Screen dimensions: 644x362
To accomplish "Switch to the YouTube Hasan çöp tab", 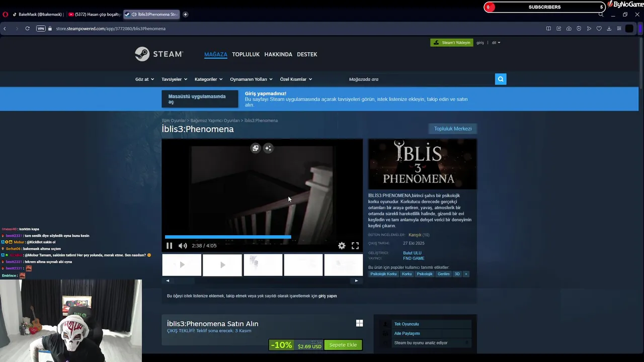I will click(x=94, y=14).
